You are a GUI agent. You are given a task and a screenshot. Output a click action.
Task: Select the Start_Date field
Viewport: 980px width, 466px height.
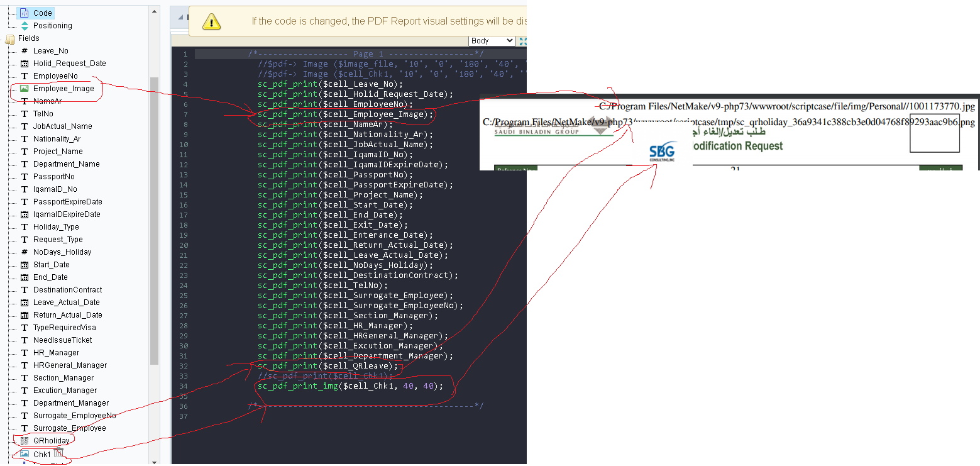tap(52, 265)
